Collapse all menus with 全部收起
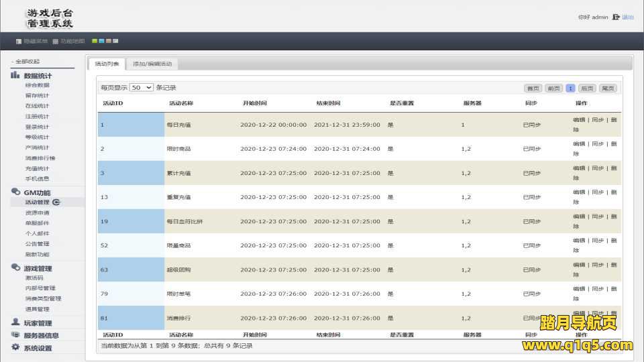644x362 pixels. coord(27,62)
